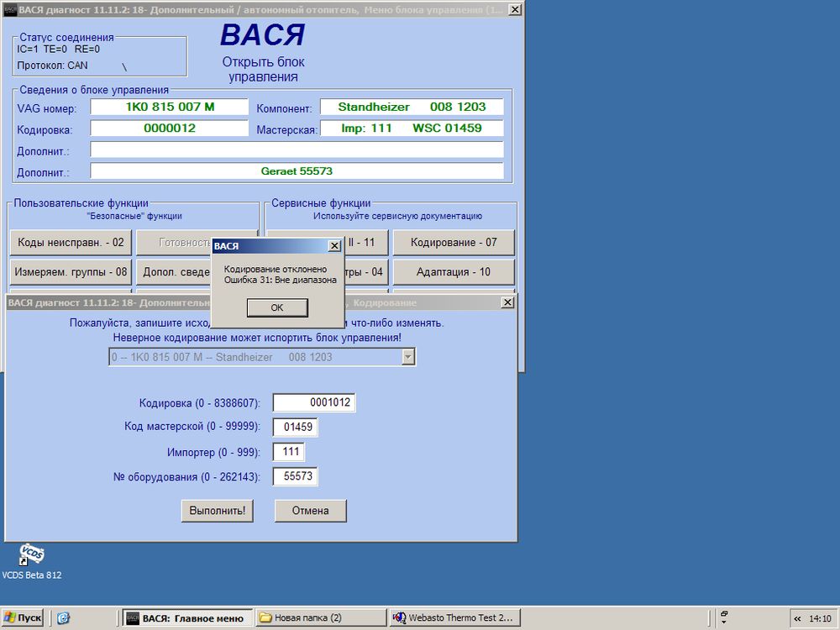Click the Импортер field
Viewport: 840px width, 630px height.
point(289,452)
